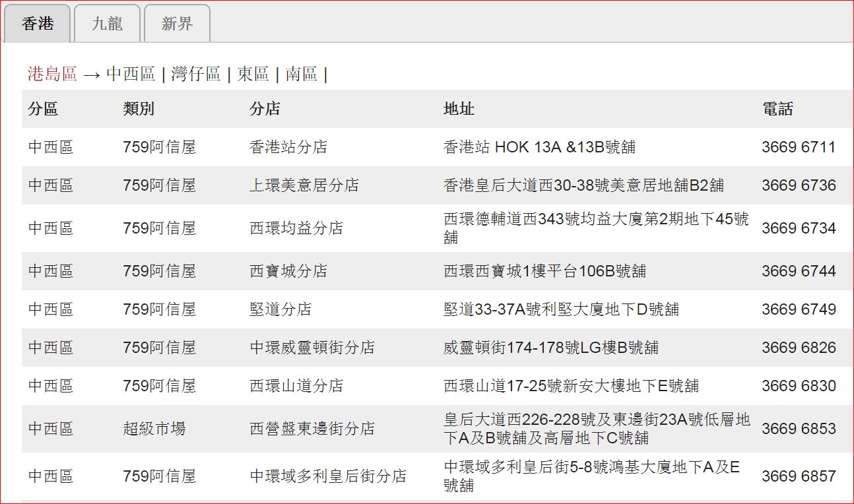Open the 灣仔區 district link

click(x=195, y=74)
